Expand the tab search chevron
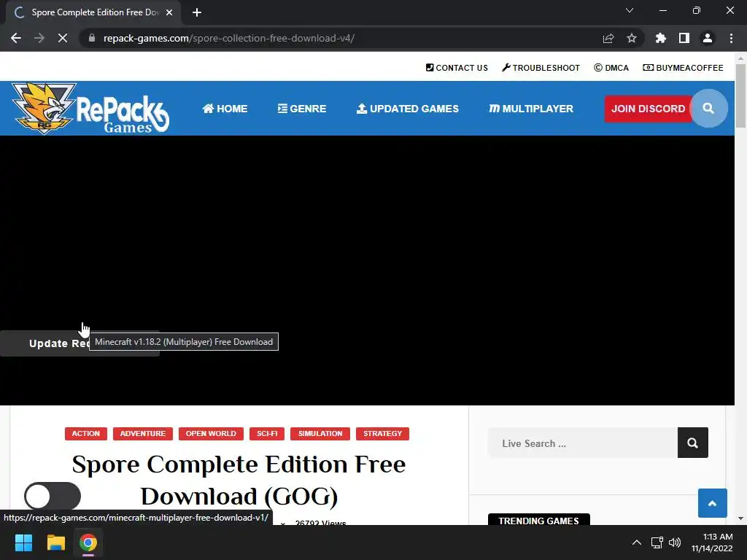747x560 pixels. pos(630,10)
